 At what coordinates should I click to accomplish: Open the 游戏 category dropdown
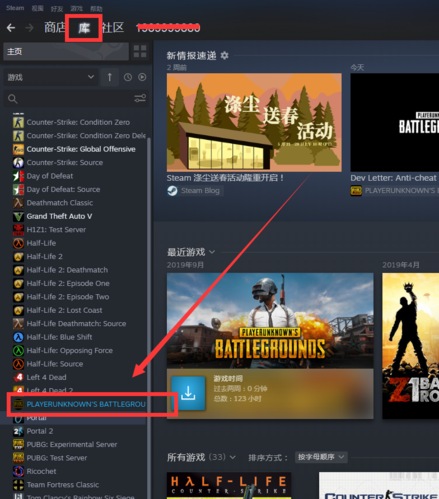[x=51, y=77]
